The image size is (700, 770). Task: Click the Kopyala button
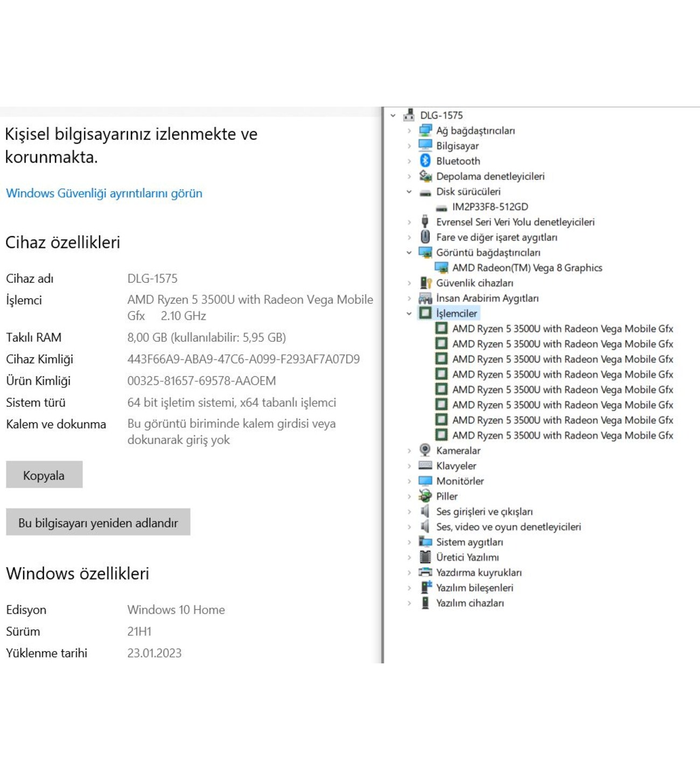(x=44, y=474)
